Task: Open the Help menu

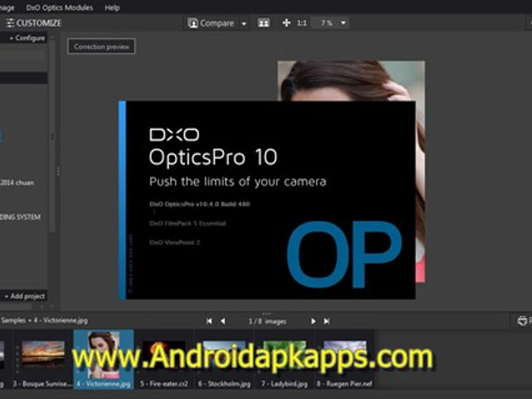Action: click(x=112, y=8)
